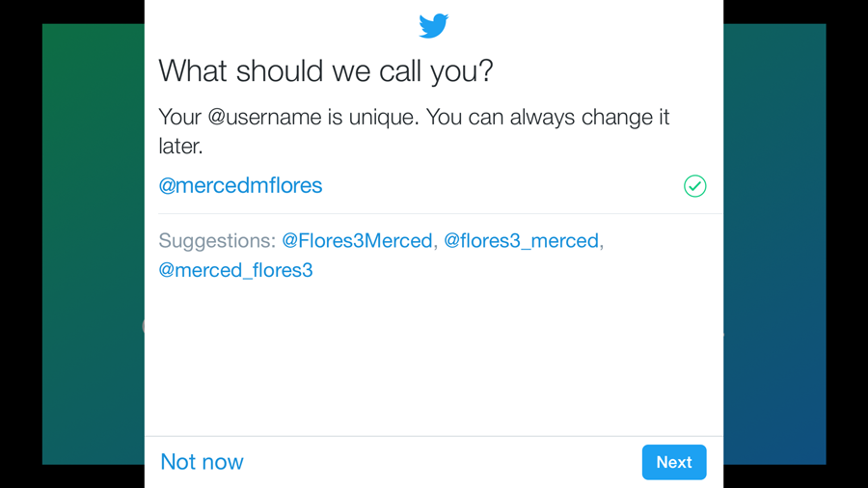This screenshot has width=868, height=488.
Task: Click the word "@username" in the description
Action: pos(264,118)
